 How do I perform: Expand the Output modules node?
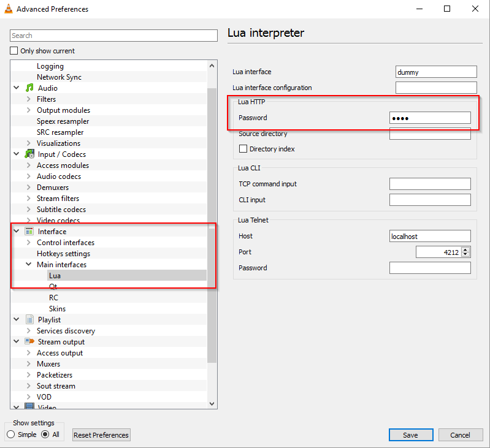point(28,110)
